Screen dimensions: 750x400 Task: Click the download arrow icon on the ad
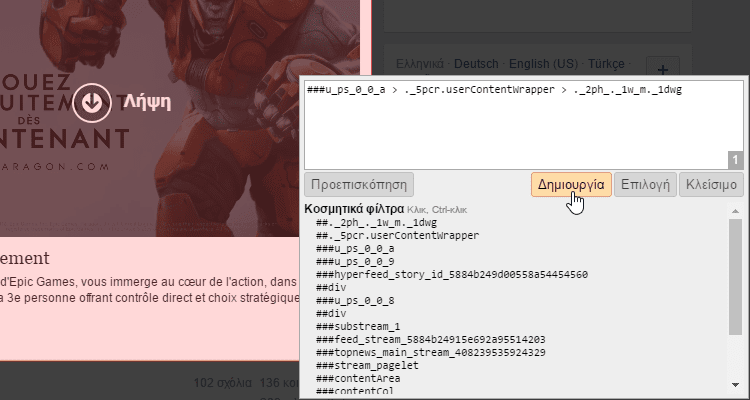[x=92, y=103]
